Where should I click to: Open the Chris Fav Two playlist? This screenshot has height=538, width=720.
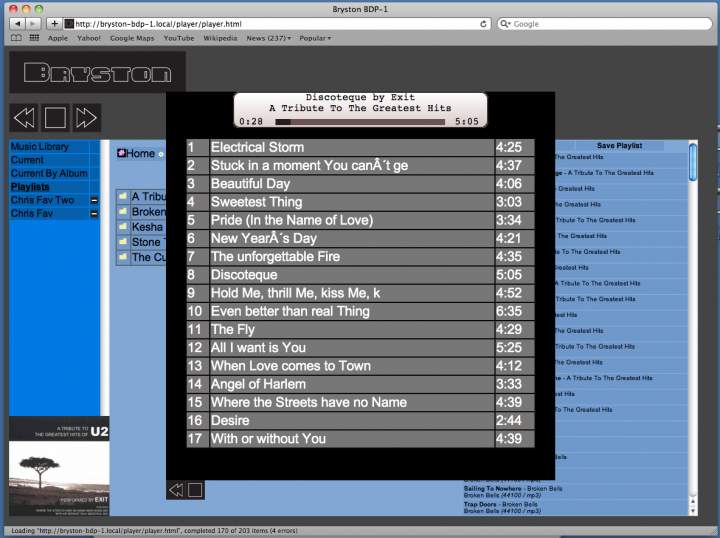click(42, 200)
